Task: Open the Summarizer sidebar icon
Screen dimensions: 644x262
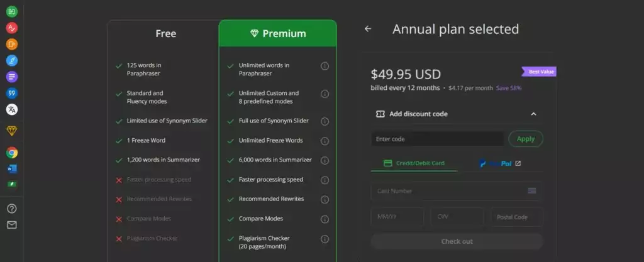Action: pyautogui.click(x=12, y=77)
